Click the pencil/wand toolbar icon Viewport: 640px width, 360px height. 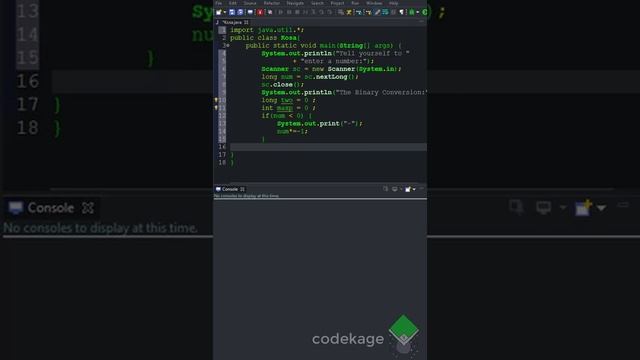point(377,12)
